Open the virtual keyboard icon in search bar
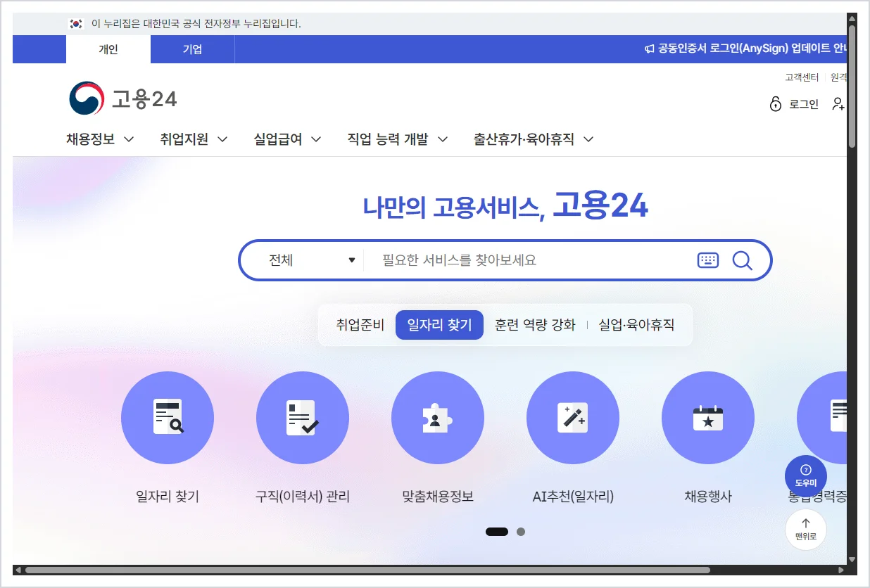The width and height of the screenshot is (870, 588). pyautogui.click(x=708, y=260)
